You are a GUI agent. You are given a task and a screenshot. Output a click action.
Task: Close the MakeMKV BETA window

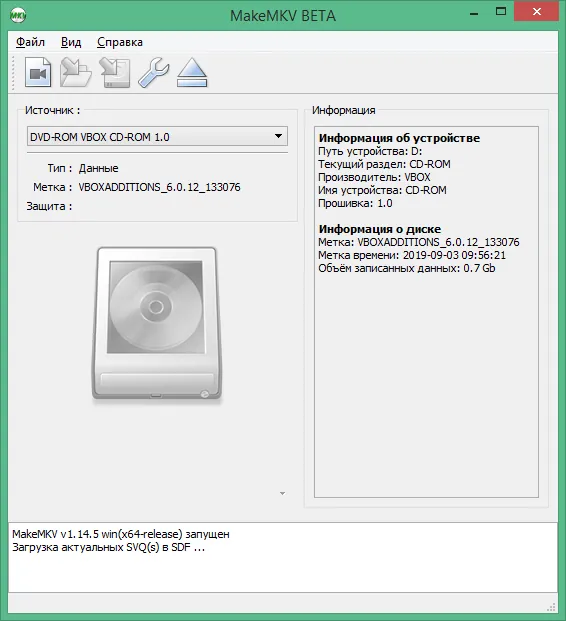537,12
